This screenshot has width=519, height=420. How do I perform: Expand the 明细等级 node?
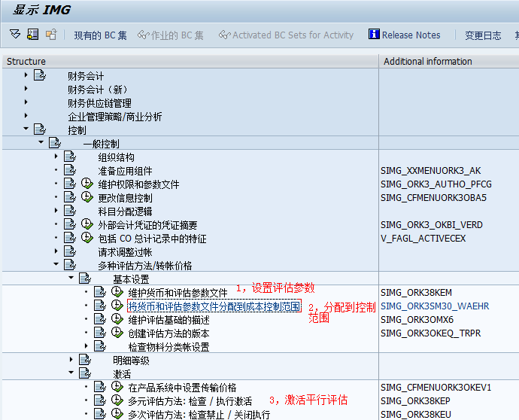pos(71,359)
